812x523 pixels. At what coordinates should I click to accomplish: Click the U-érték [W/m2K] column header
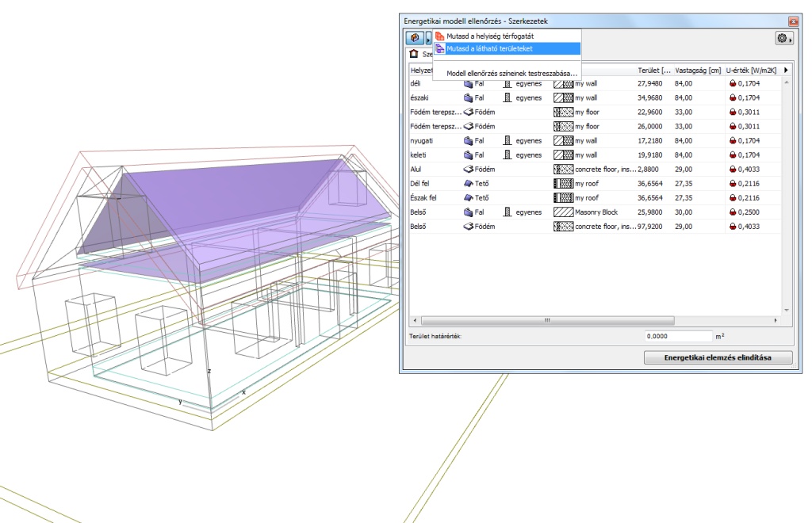coord(752,71)
